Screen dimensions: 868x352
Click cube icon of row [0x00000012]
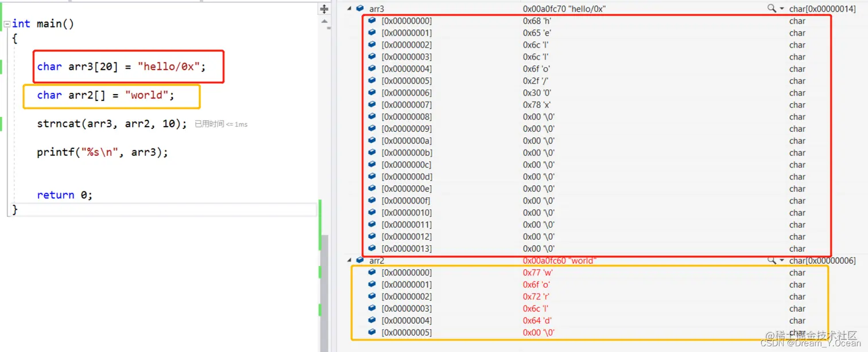(x=372, y=237)
